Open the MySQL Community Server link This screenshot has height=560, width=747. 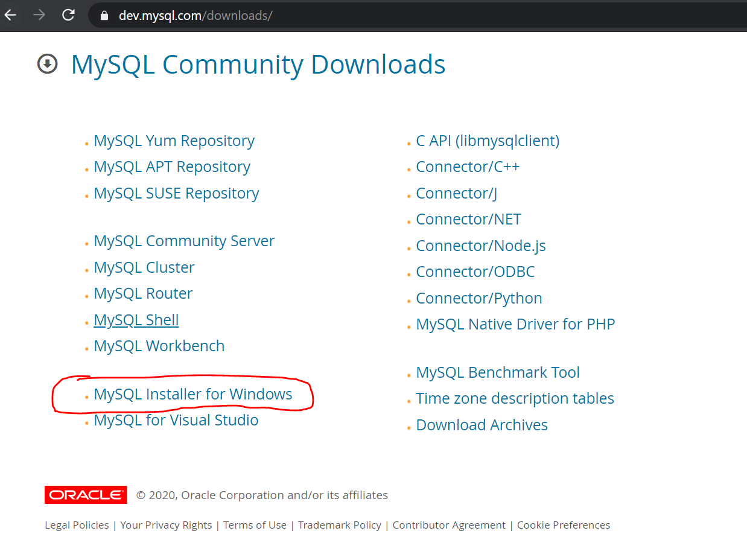tap(184, 241)
